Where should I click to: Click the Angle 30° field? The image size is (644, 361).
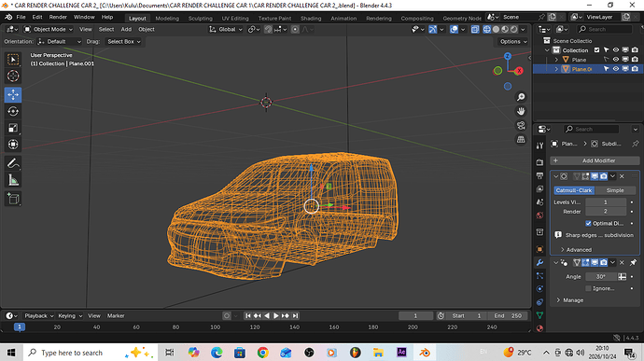601,277
